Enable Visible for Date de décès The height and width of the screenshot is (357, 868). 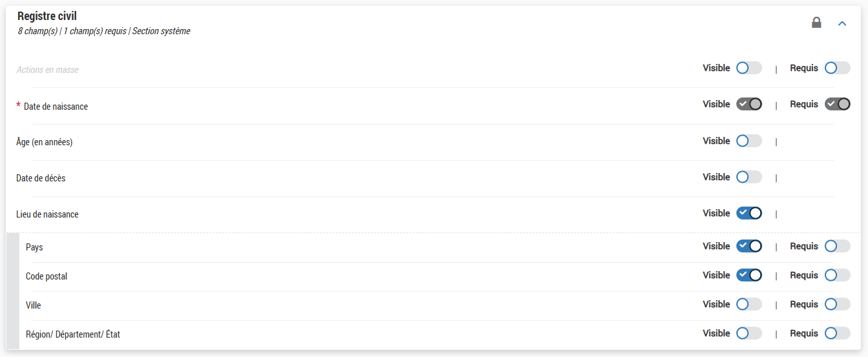point(749,177)
